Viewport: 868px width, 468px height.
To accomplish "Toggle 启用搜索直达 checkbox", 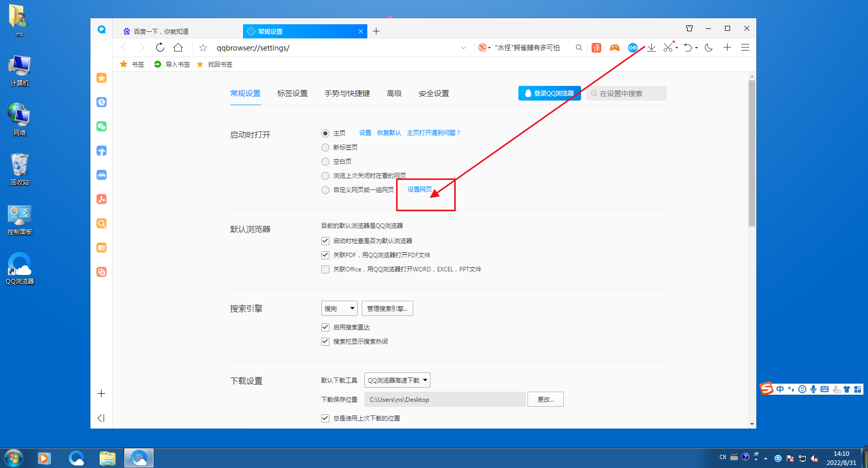I will point(325,327).
